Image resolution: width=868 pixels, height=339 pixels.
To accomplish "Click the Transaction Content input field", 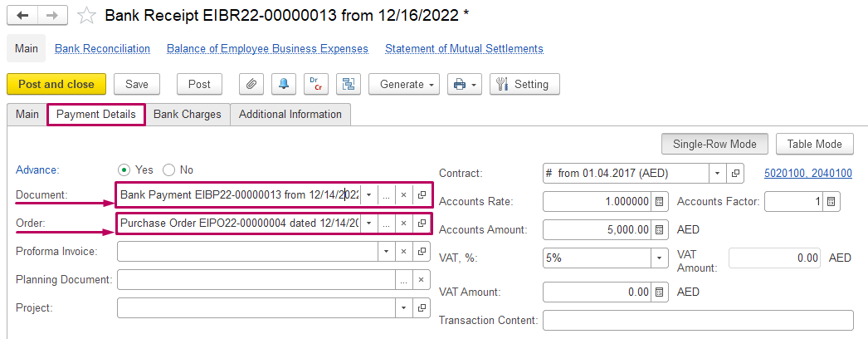I will (x=698, y=321).
